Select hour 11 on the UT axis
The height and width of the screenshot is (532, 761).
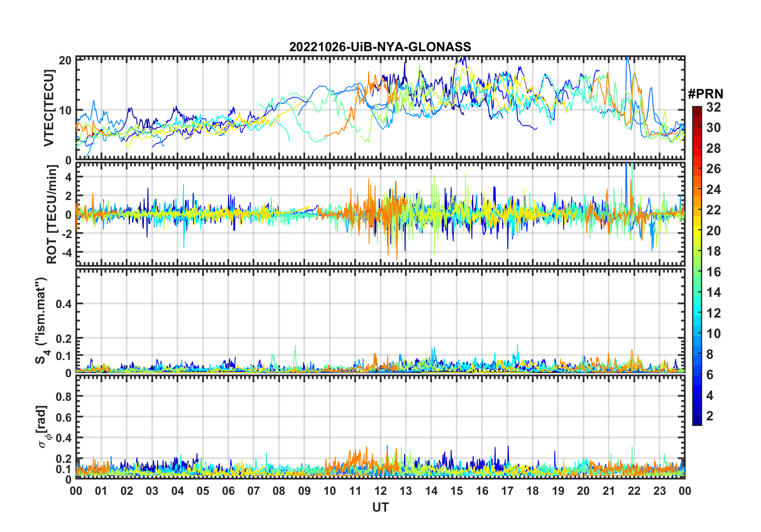pyautogui.click(x=355, y=491)
